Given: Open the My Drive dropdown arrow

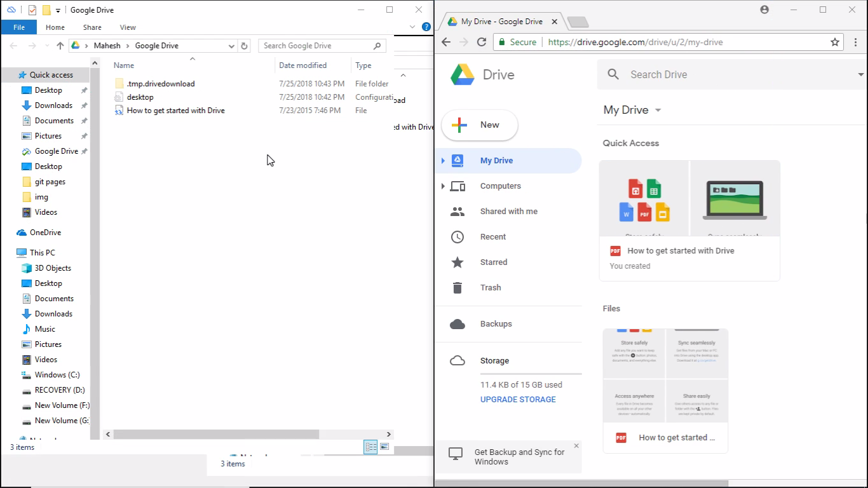Looking at the screenshot, I should coord(658,109).
